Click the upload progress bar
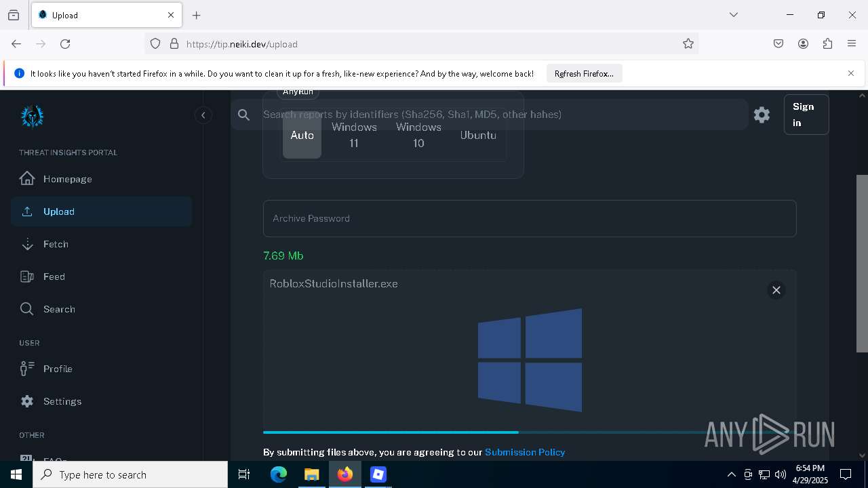This screenshot has width=868, height=488. (x=530, y=432)
